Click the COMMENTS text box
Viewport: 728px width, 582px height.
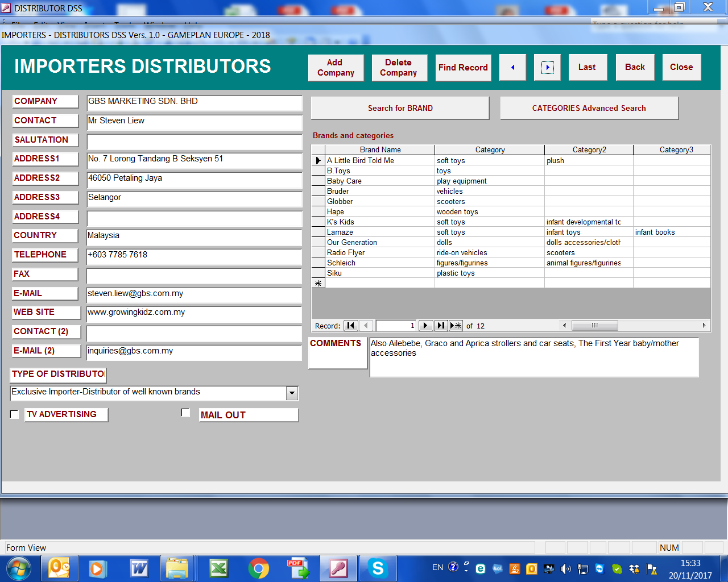tap(534, 357)
